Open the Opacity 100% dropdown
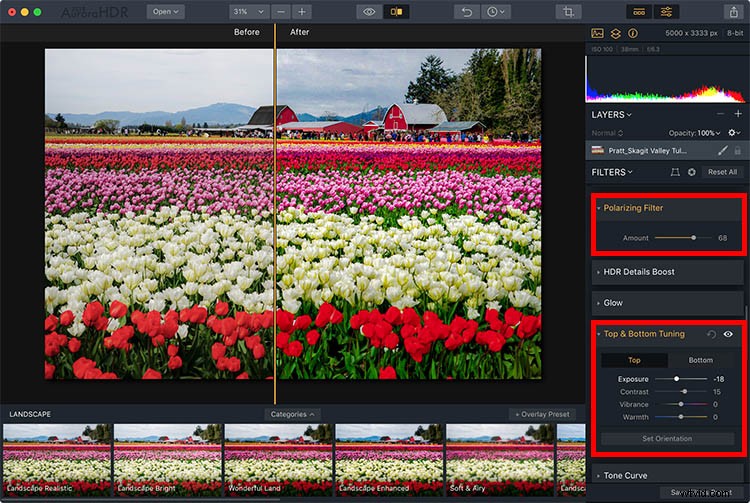 tap(694, 133)
